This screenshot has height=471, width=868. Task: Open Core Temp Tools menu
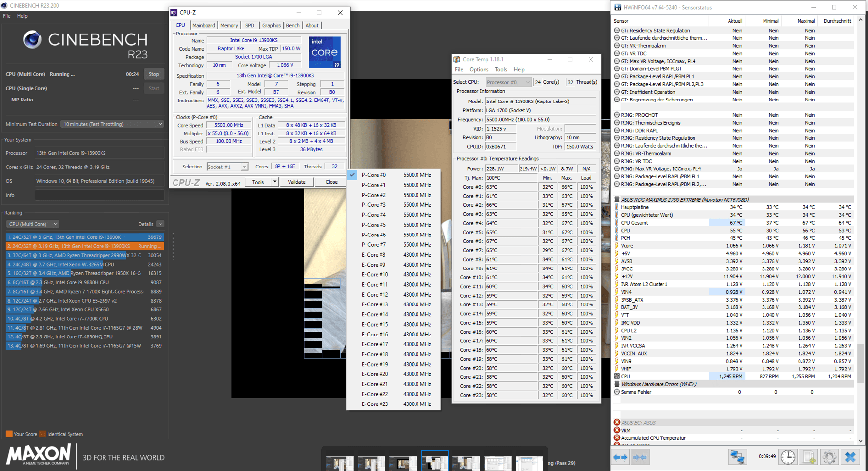coord(501,69)
